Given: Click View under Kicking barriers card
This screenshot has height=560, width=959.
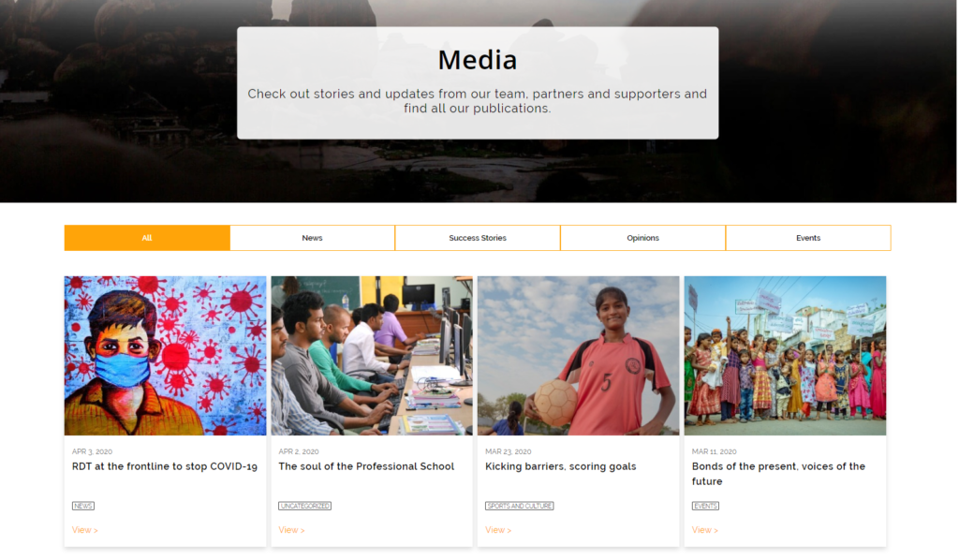Looking at the screenshot, I should coord(498,530).
